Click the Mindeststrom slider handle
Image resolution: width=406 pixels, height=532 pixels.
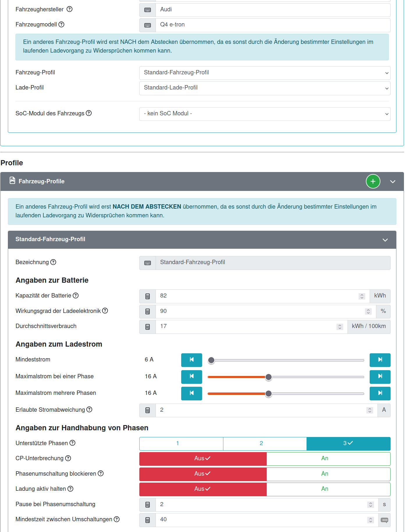tap(211, 360)
